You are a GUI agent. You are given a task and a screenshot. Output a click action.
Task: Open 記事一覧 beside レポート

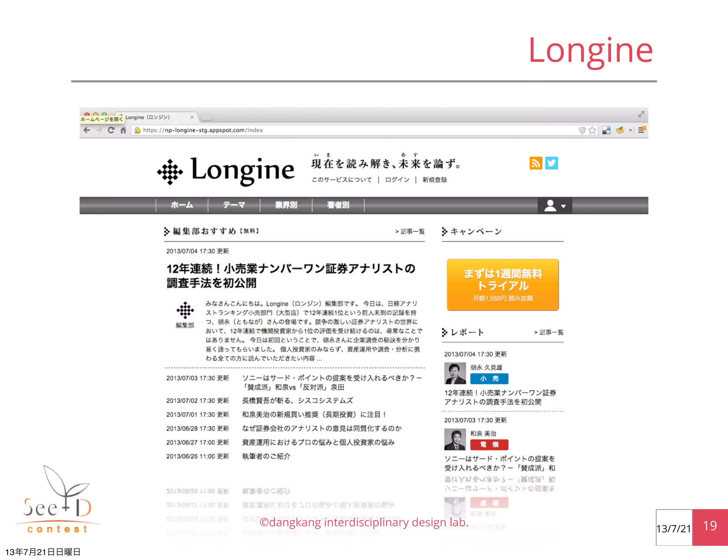pos(548,332)
